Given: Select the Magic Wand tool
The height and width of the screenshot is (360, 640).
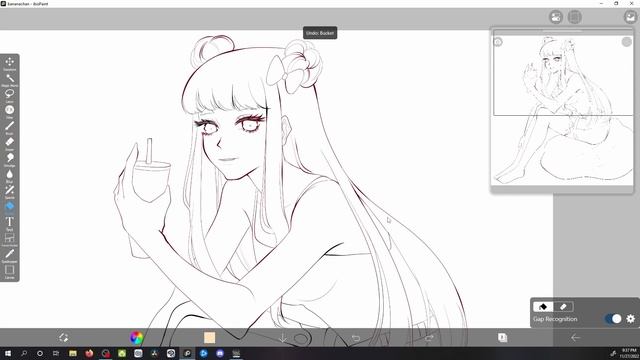Looking at the screenshot, I should tap(9, 79).
